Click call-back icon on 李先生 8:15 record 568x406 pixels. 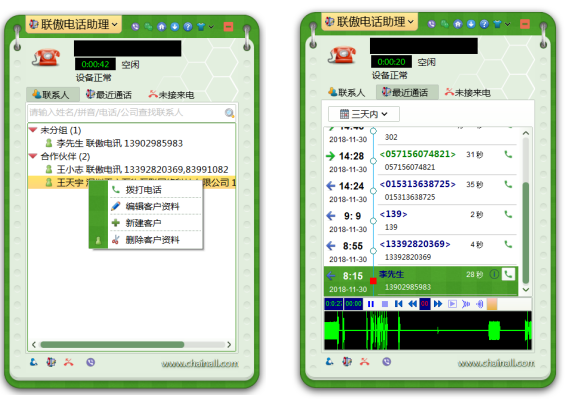[508, 274]
